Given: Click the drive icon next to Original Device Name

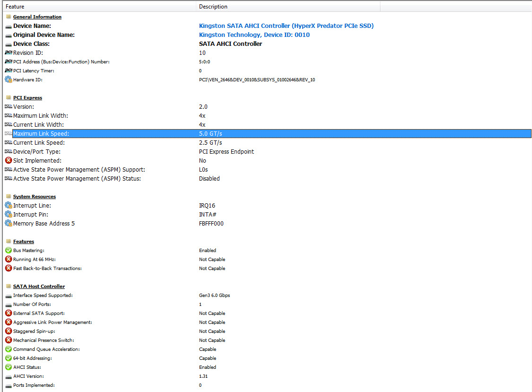Looking at the screenshot, I should point(9,35).
